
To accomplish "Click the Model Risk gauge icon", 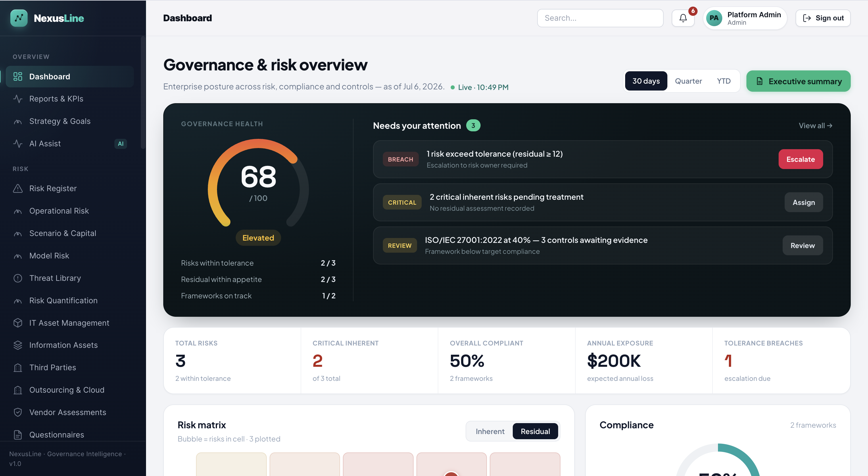I will pyautogui.click(x=18, y=256).
